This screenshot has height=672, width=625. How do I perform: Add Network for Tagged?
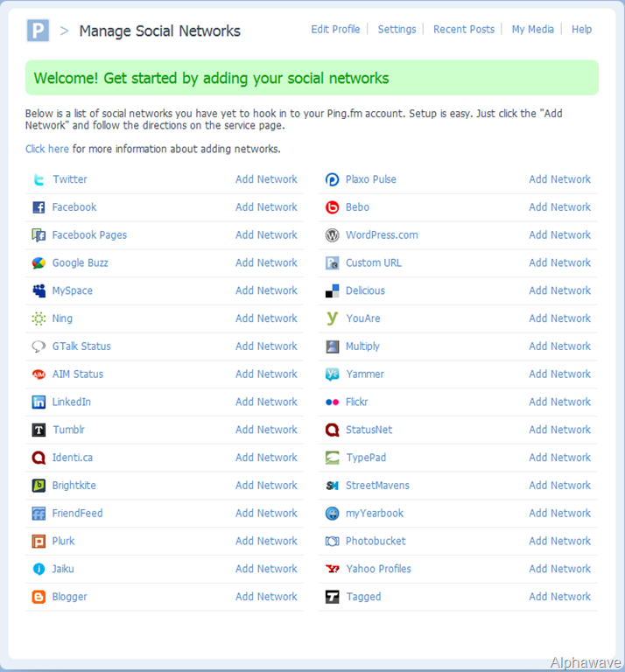[560, 597]
